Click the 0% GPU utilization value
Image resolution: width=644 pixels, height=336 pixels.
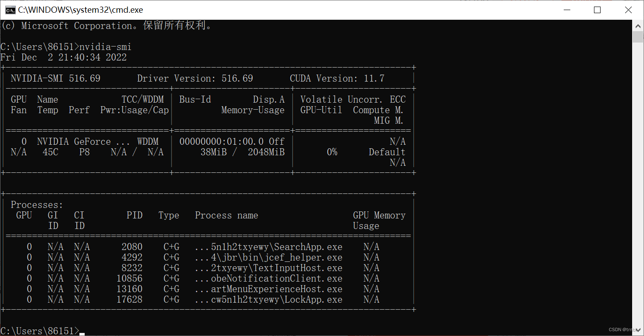click(332, 152)
